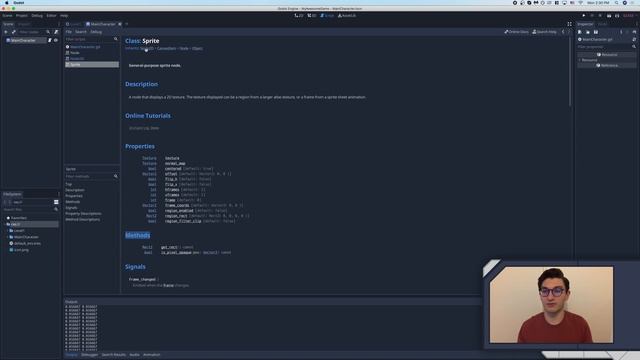640x360 pixels.
Task: Select Sprite docs in script list
Action: [92, 64]
